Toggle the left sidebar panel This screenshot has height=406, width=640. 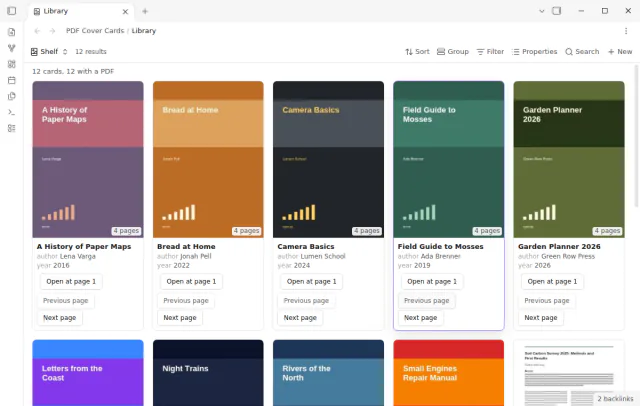11,11
